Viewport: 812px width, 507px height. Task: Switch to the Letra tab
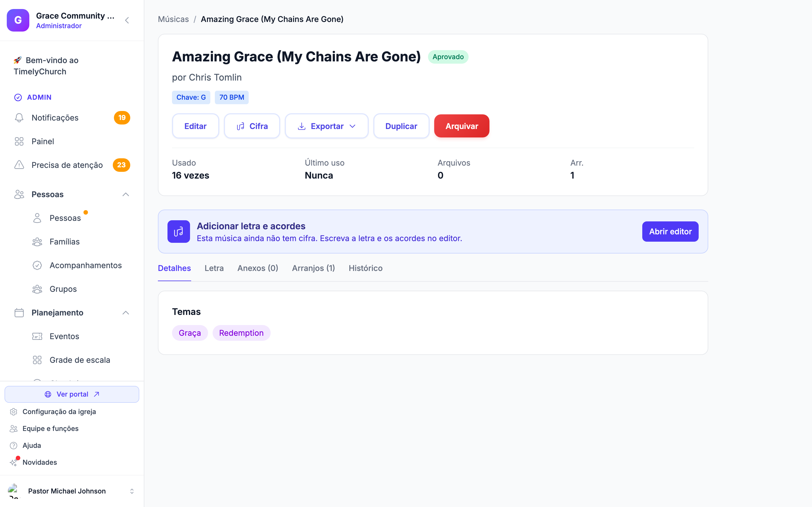coord(214,268)
